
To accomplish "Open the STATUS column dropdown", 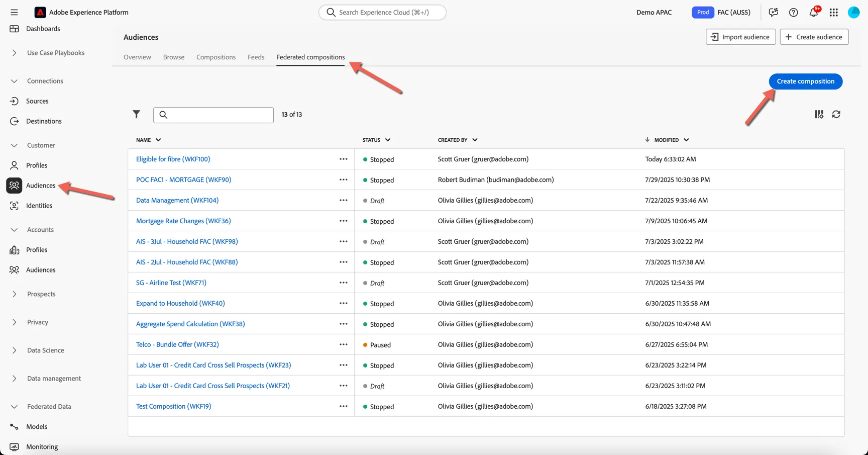I will [388, 140].
